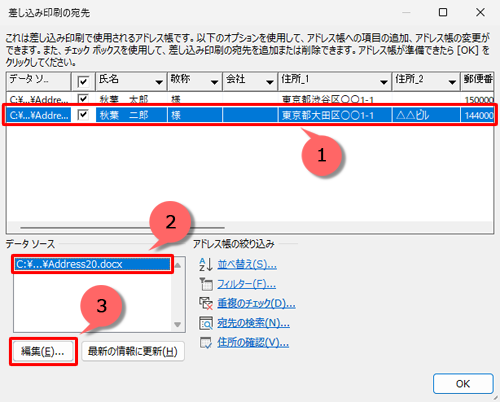Click the 150000 postal code cell
Viewport: 500px width, 402px height.
click(x=477, y=99)
